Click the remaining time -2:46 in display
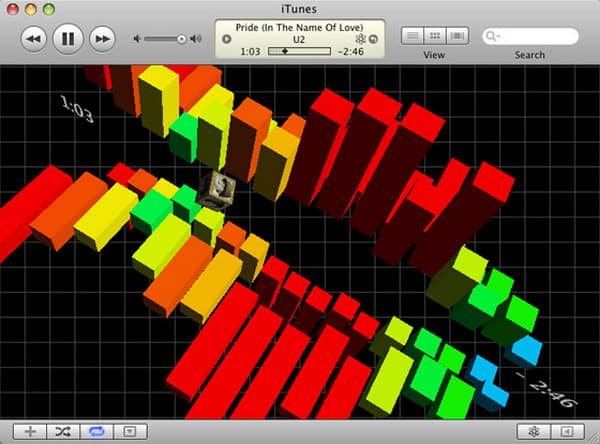 pyautogui.click(x=351, y=51)
